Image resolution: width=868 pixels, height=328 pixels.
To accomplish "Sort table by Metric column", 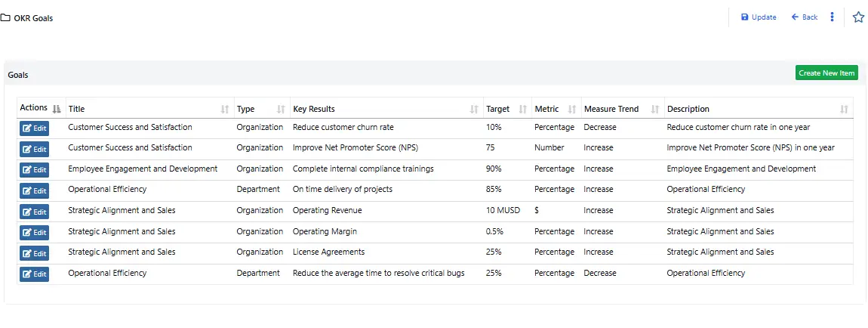I will coord(571,110).
